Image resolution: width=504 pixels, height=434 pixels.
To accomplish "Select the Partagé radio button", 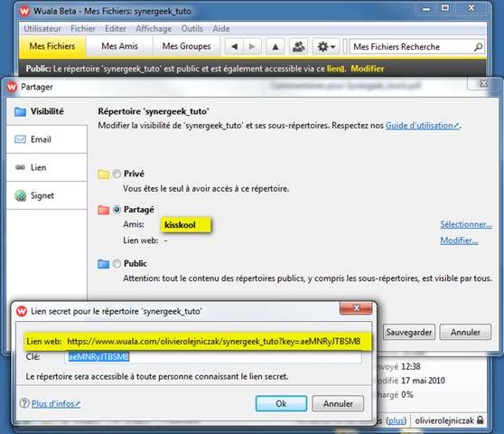I will pos(117,210).
